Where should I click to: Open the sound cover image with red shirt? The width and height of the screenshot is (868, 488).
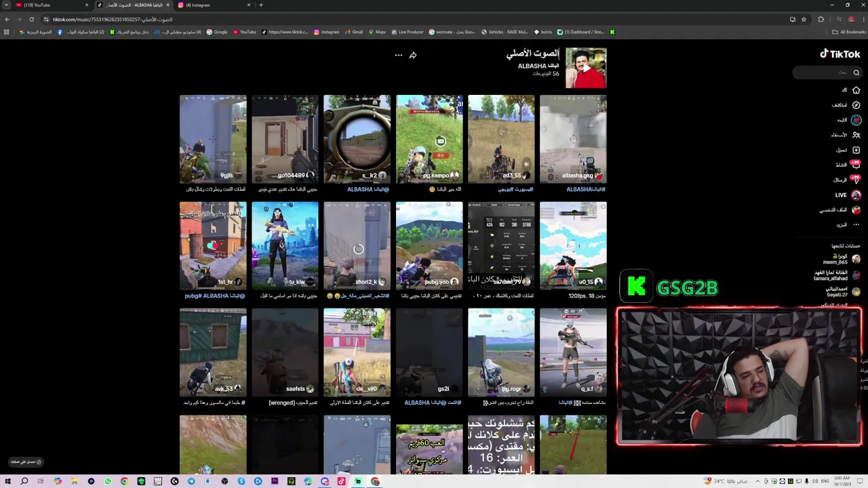click(x=586, y=68)
